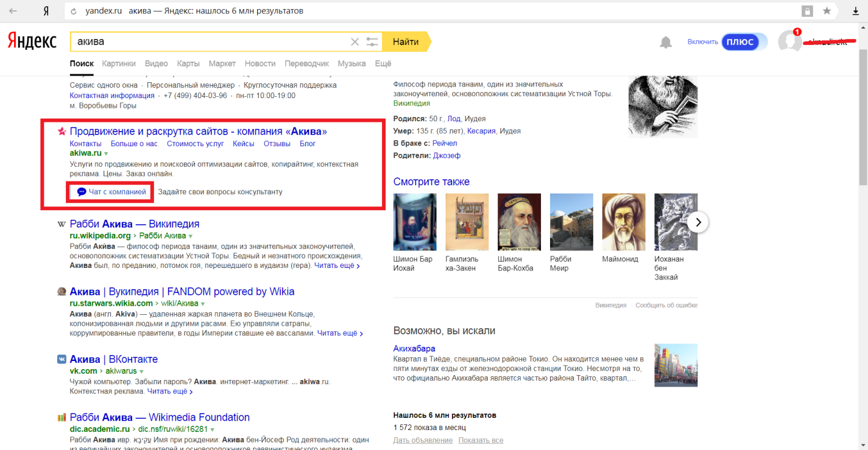The image size is (868, 450).
Task: Open the Карты tab
Action: (x=188, y=63)
